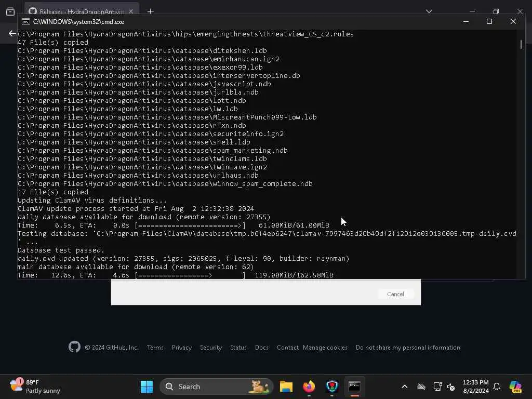Close the cmd.exe window

pyautogui.click(x=513, y=22)
